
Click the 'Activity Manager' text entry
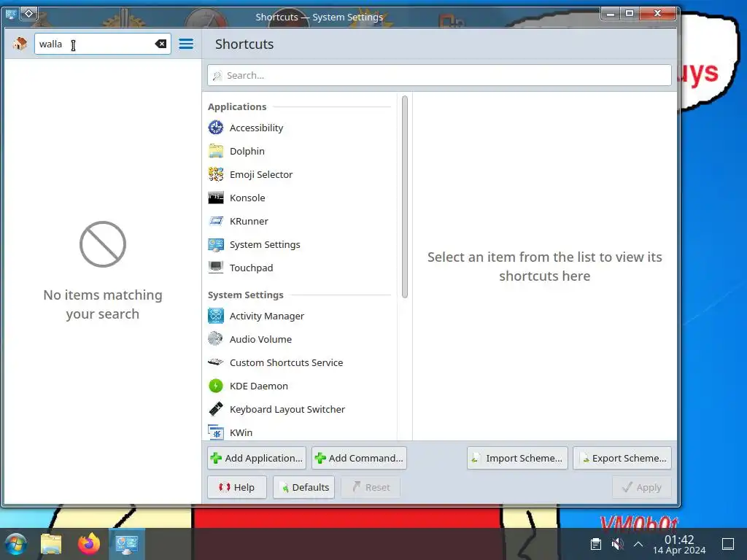tap(267, 316)
